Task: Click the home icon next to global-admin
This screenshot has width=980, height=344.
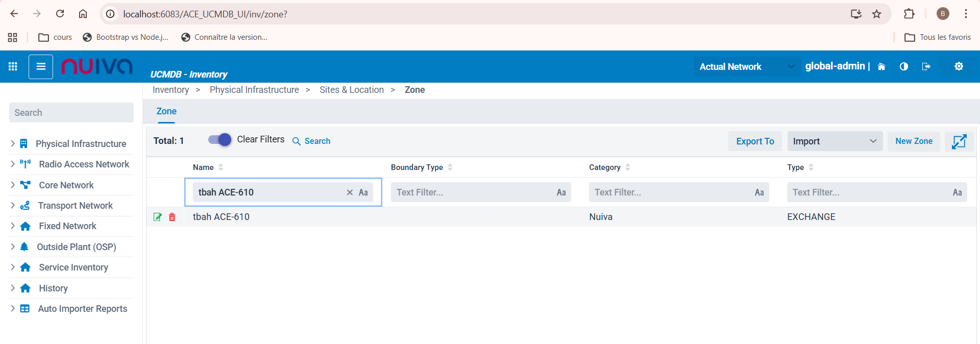Action: (881, 66)
